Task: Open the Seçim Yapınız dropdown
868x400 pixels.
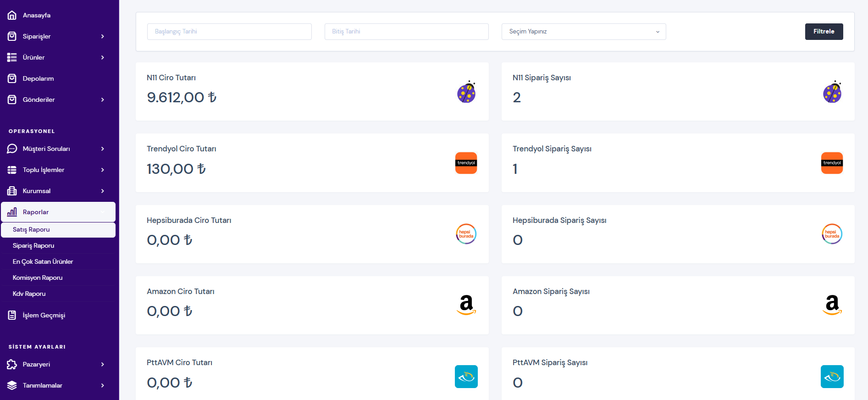Action: click(x=583, y=32)
